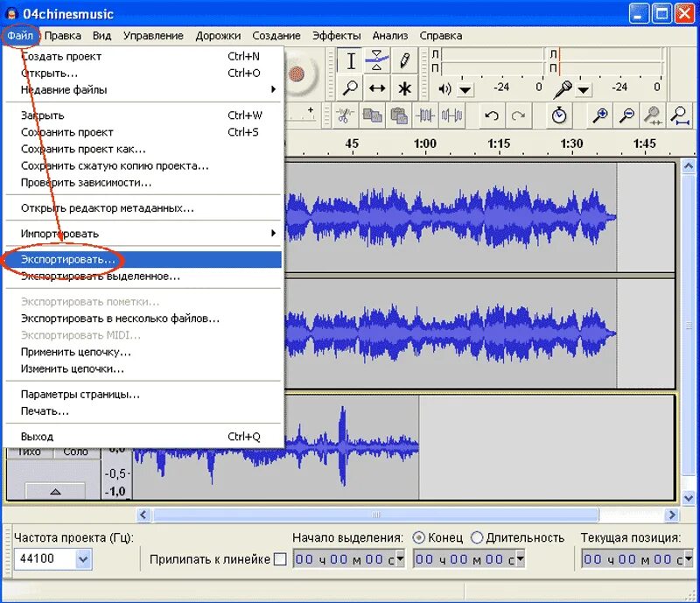Solo the track using the Соло button

tap(74, 452)
